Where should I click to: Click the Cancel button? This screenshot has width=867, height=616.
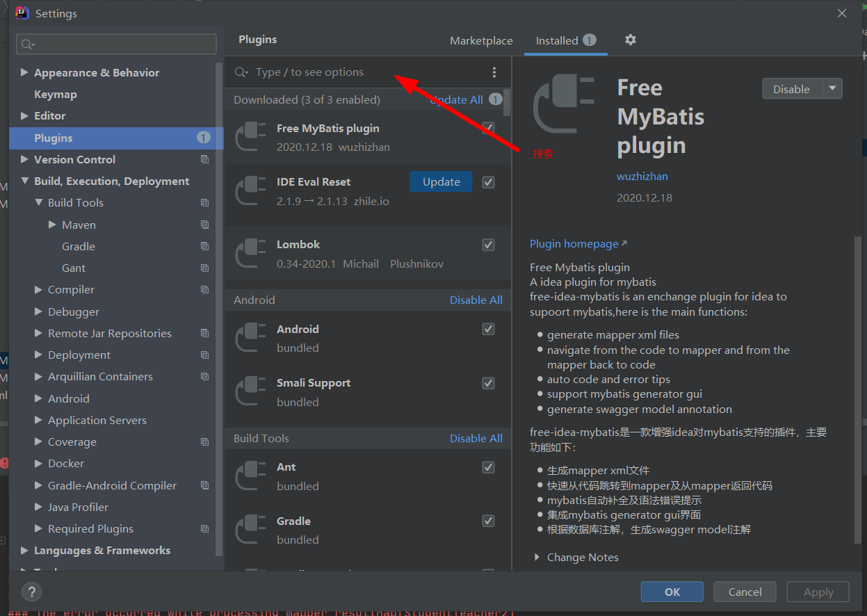[745, 592]
